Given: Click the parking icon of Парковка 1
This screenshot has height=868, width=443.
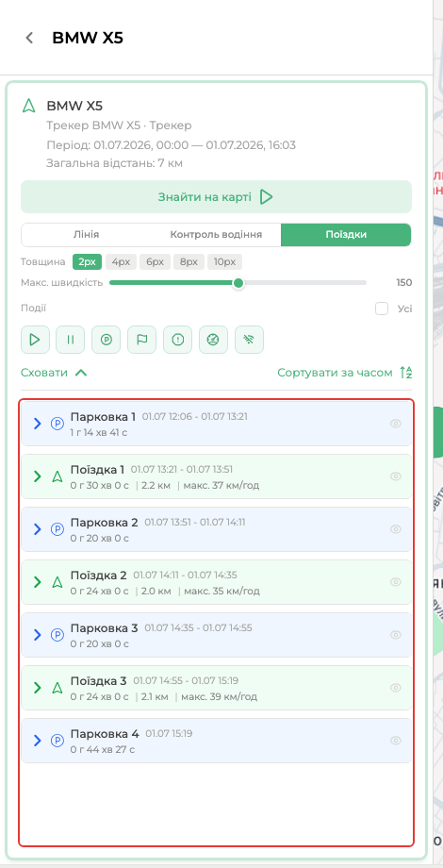Looking at the screenshot, I should [x=57, y=424].
